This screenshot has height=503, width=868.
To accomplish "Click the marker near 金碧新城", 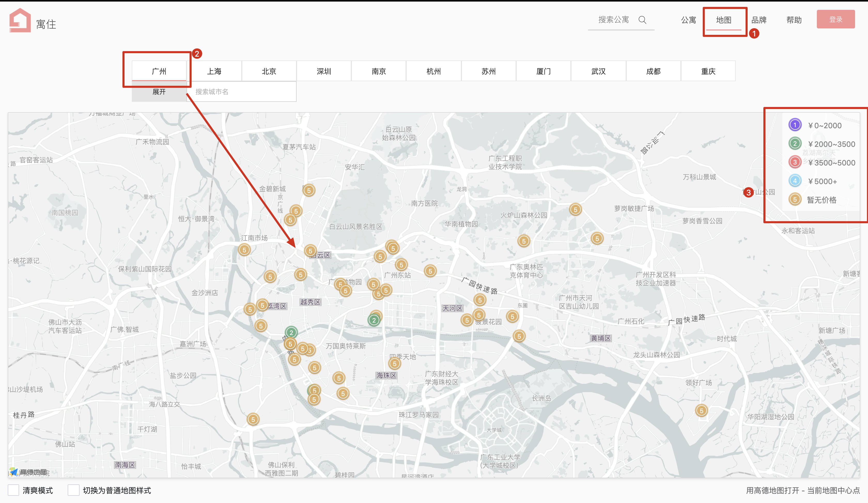I will [x=309, y=190].
